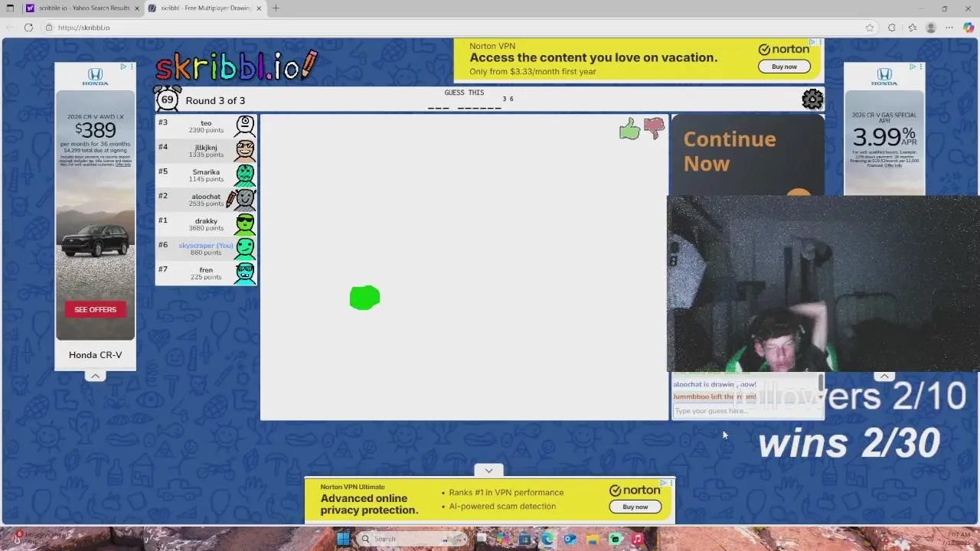Select teo's player avatar
The height and width of the screenshot is (551, 980).
[x=245, y=126]
